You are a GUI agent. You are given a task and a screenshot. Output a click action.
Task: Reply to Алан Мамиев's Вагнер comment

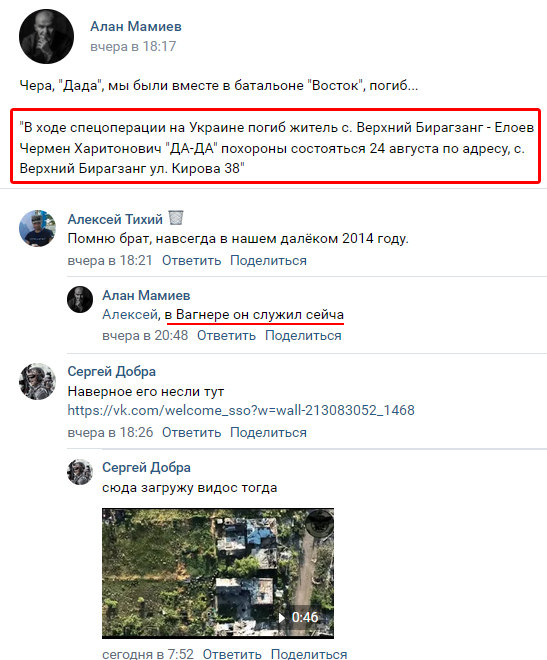pos(226,335)
